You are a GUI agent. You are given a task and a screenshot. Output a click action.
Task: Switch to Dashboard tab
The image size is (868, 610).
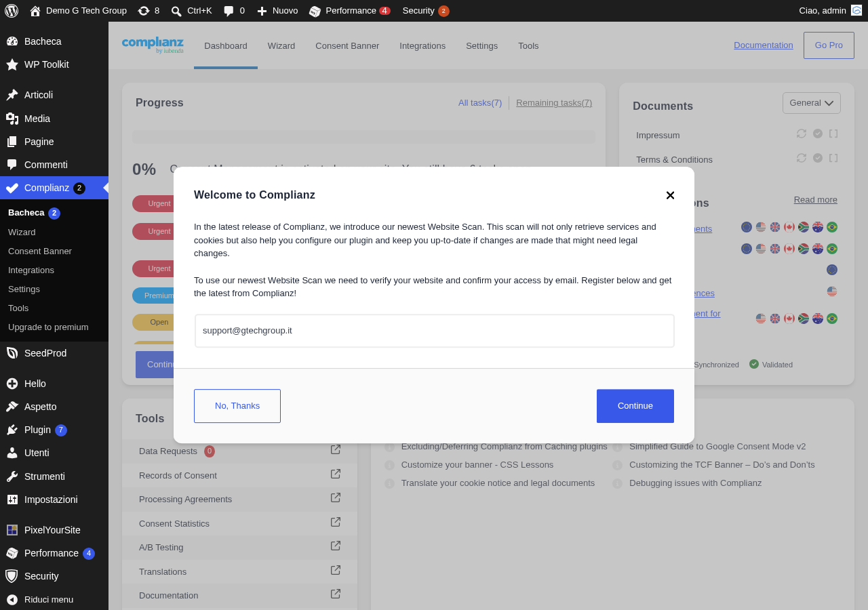click(226, 46)
